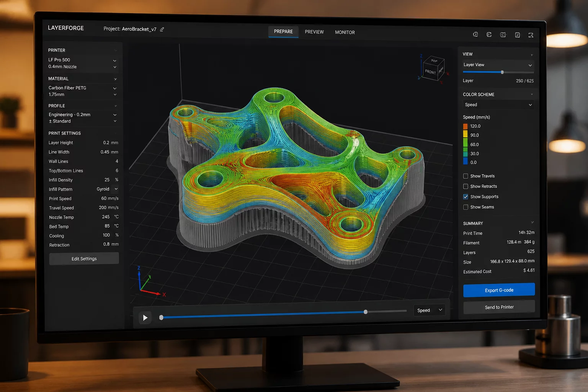This screenshot has width=588, height=392.
Task: Enable the Show Retracts checkbox
Action: coord(465,186)
